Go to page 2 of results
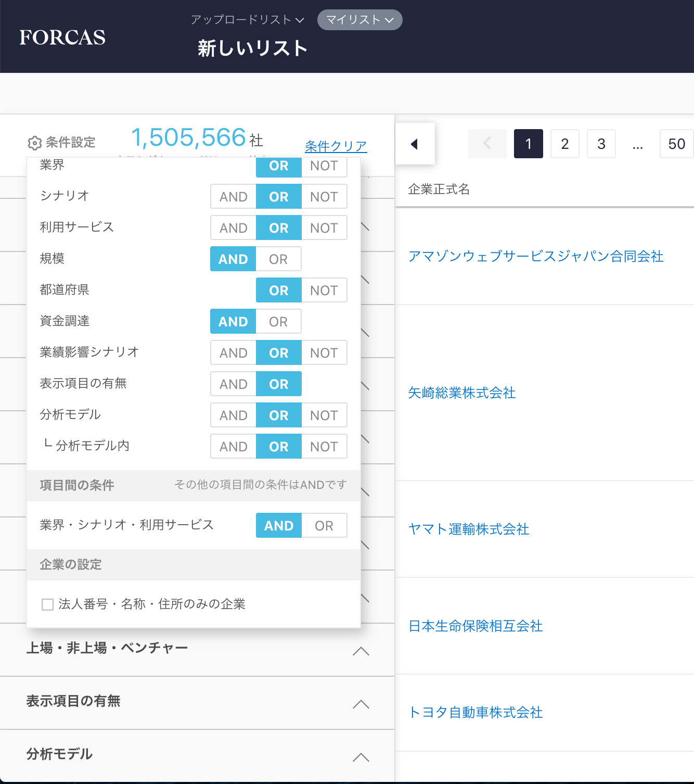Image resolution: width=694 pixels, height=784 pixels. point(564,144)
